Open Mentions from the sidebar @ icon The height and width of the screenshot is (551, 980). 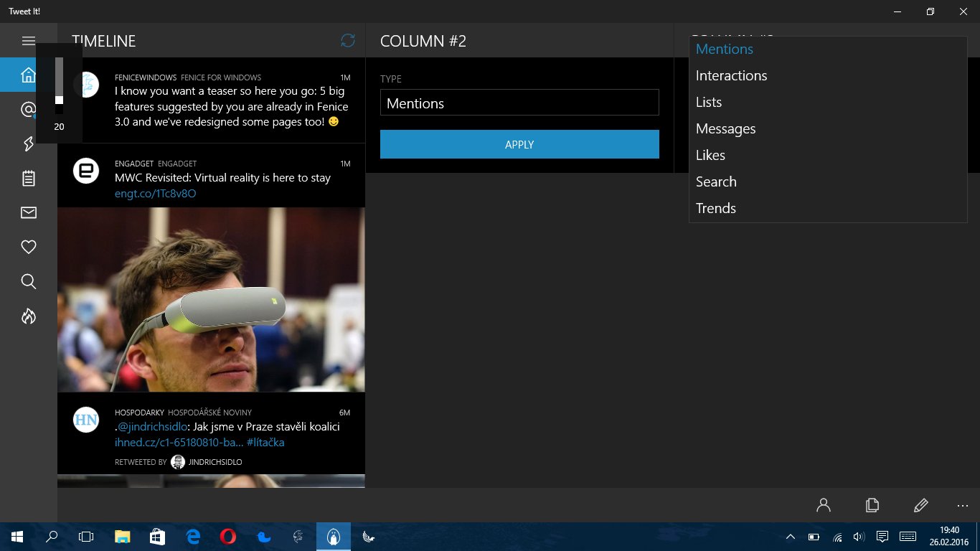[29, 109]
